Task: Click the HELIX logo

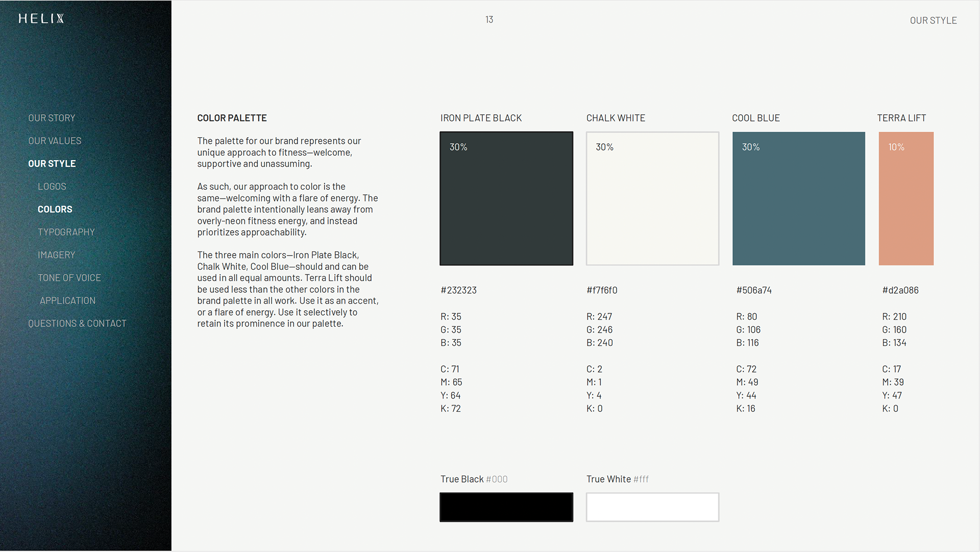Action: pyautogui.click(x=41, y=19)
